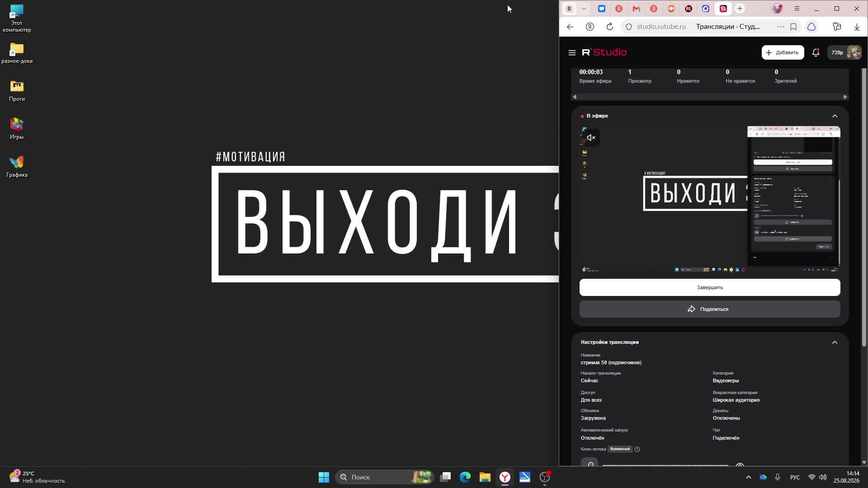Click the microphone tray icon
The width and height of the screenshot is (868, 488).
click(778, 477)
